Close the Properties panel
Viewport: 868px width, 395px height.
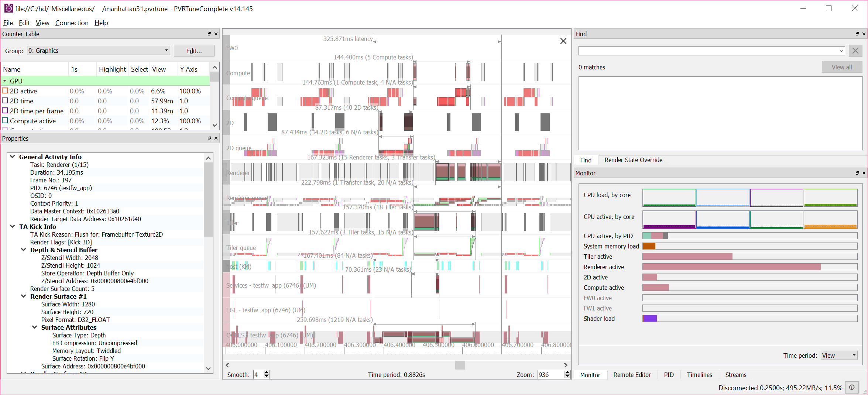tap(216, 138)
